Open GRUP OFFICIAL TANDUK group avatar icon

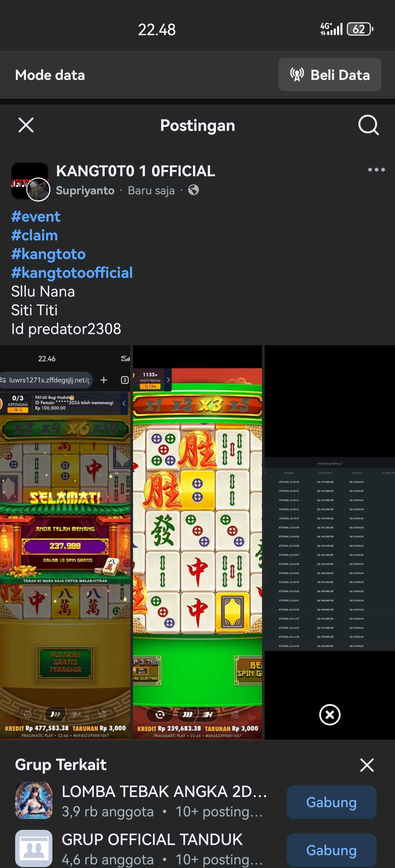[34, 848]
